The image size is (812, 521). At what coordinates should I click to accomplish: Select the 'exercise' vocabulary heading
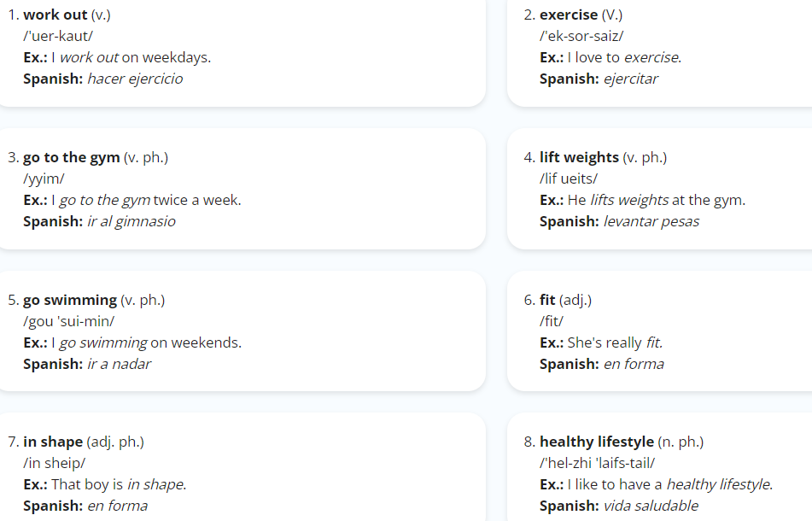[568, 15]
